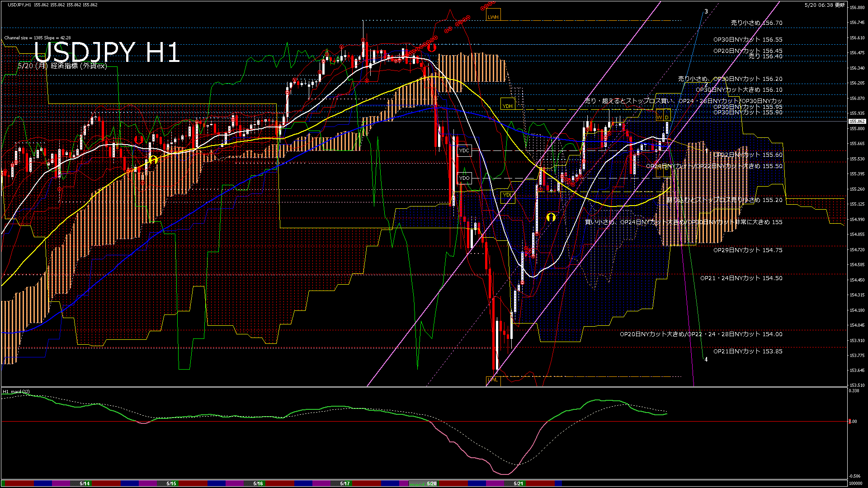The width and height of the screenshot is (868, 488).
Task: Click the 'OP21日NYカット 153.85' label
Action: click(748, 351)
